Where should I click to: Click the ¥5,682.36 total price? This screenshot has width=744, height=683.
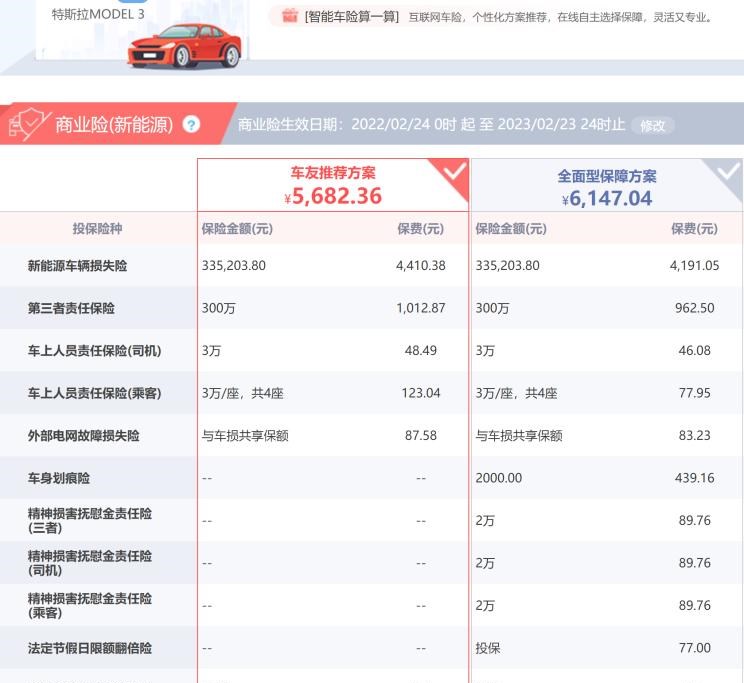(333, 196)
